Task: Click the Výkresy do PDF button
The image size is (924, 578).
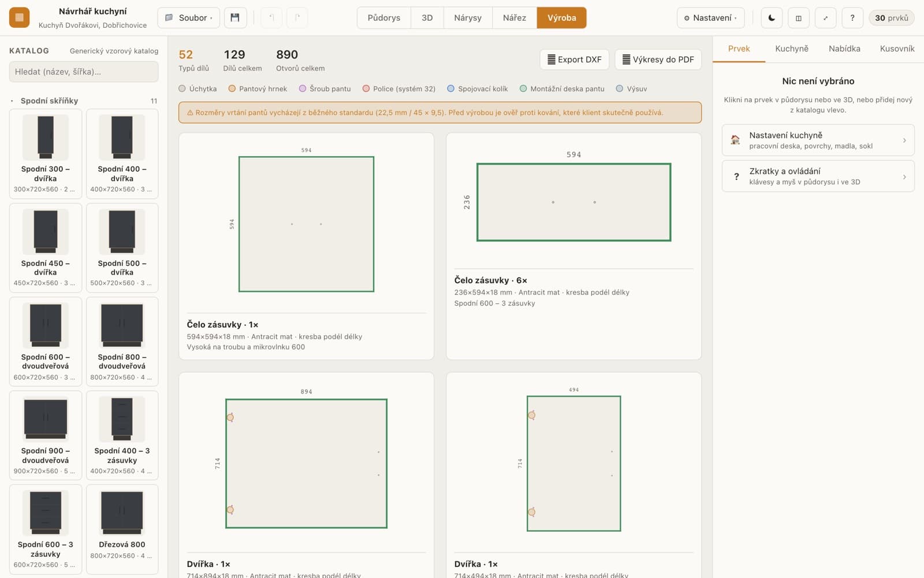Action: 658,59
